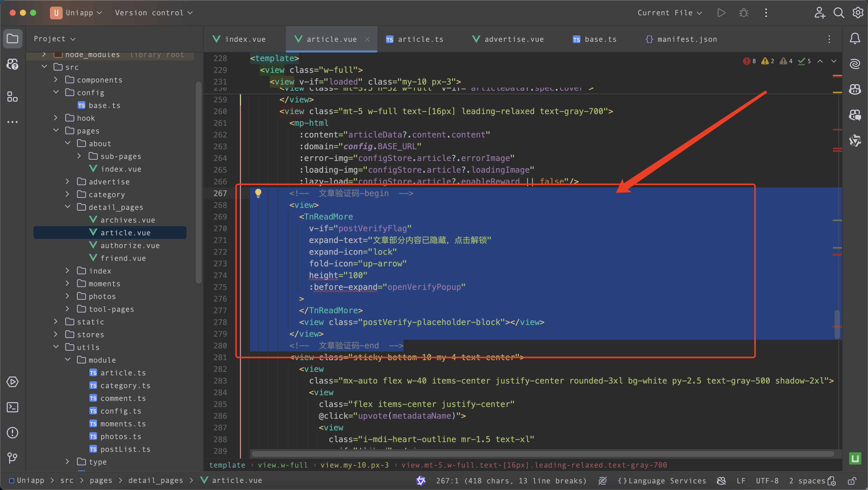This screenshot has height=490, width=868.
Task: Collapse the detail_pages folder
Action: point(68,207)
